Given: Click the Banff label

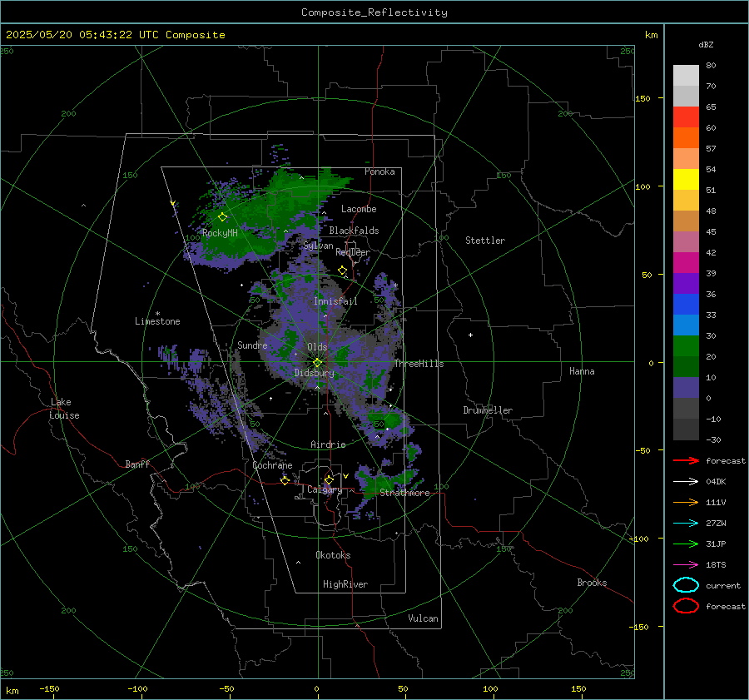Looking at the screenshot, I should pyautogui.click(x=137, y=464).
